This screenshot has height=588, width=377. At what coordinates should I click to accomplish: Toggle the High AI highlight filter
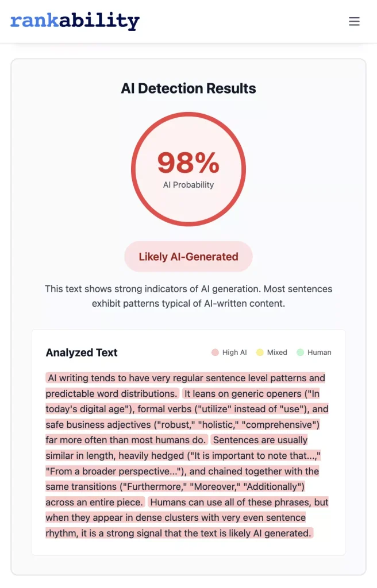228,352
